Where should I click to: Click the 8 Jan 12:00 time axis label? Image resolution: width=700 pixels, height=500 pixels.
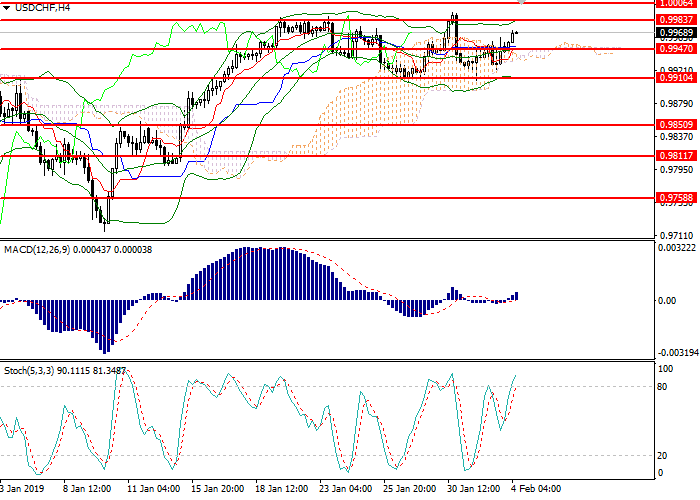point(86,490)
